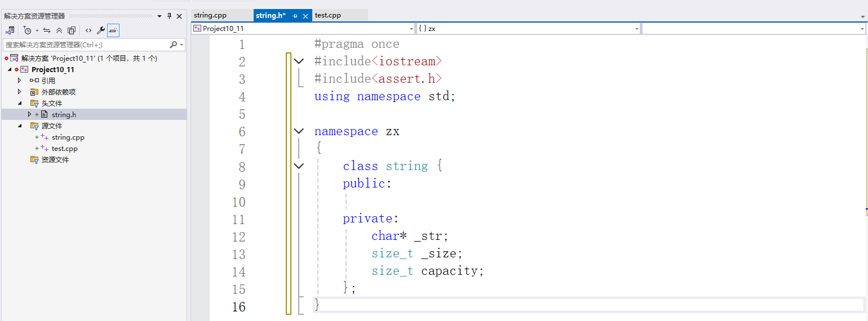Image resolution: width=868 pixels, height=321 pixels.
Task: Click the sync with active document icon
Action: tap(47, 30)
